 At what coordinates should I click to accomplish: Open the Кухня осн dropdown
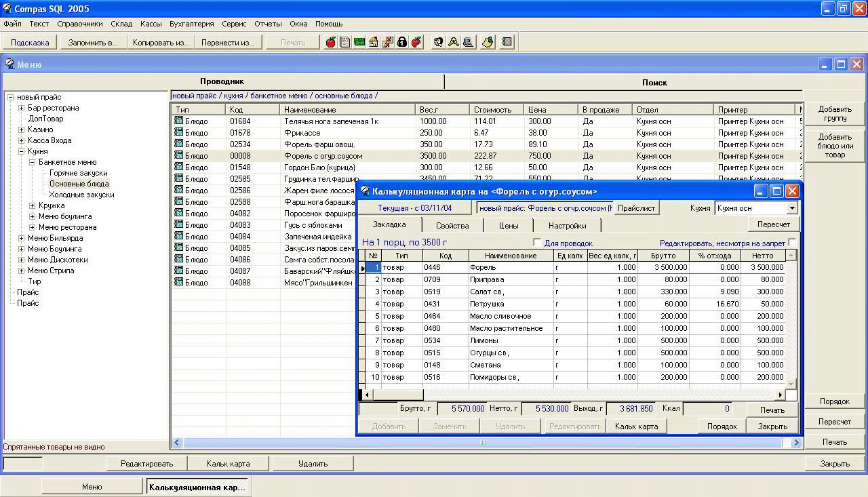click(x=791, y=208)
